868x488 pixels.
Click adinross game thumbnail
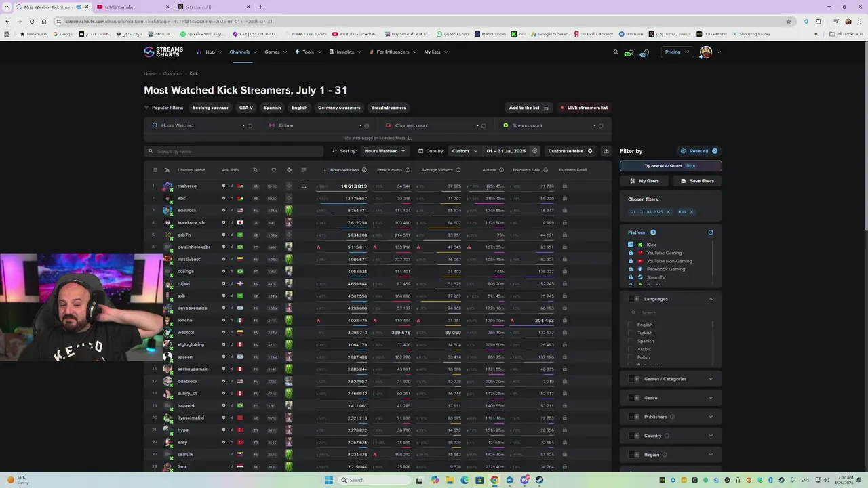click(x=289, y=211)
